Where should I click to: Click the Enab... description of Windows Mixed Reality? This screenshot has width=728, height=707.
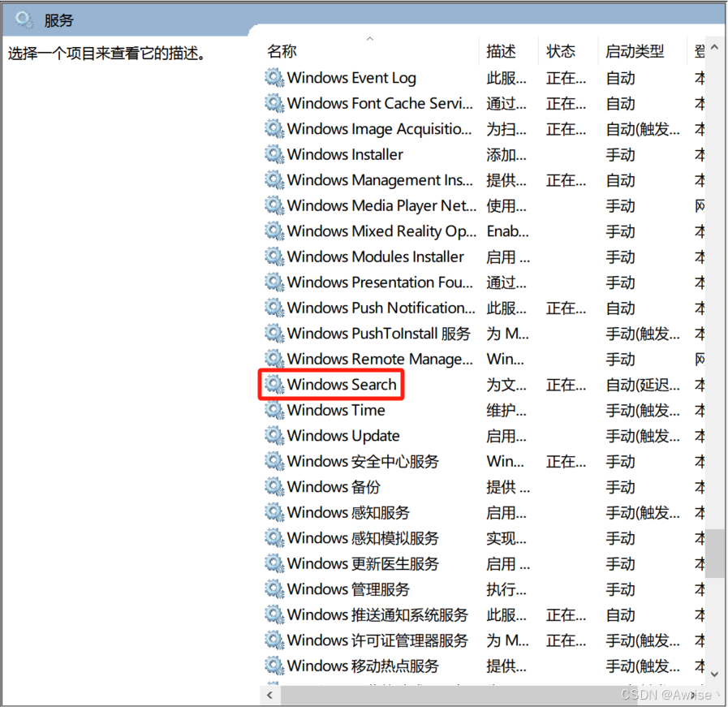[507, 231]
